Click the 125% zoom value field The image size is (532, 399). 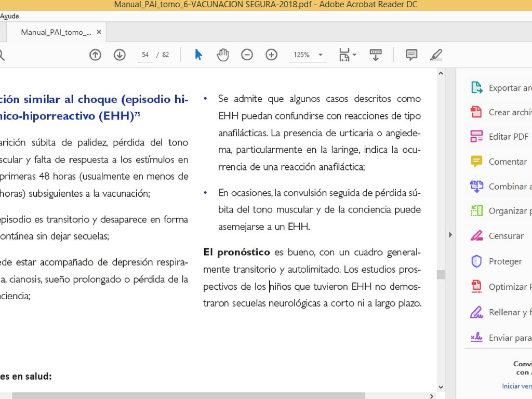(302, 55)
